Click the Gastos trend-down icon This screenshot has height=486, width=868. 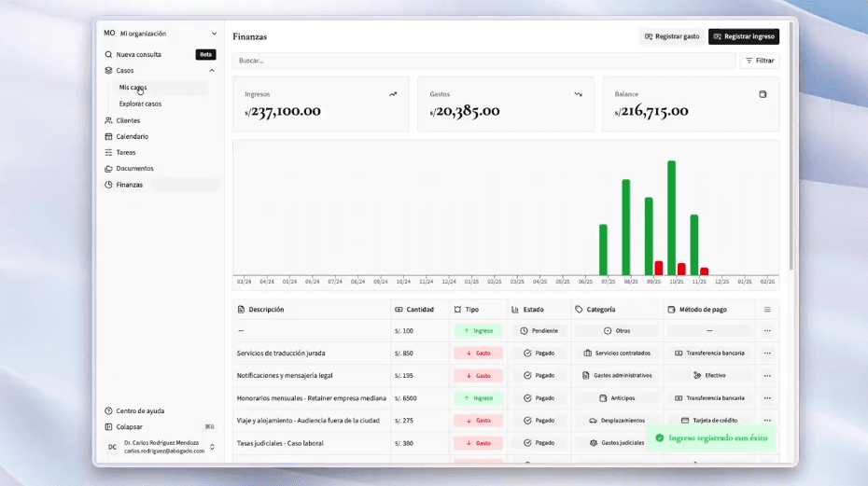click(578, 94)
